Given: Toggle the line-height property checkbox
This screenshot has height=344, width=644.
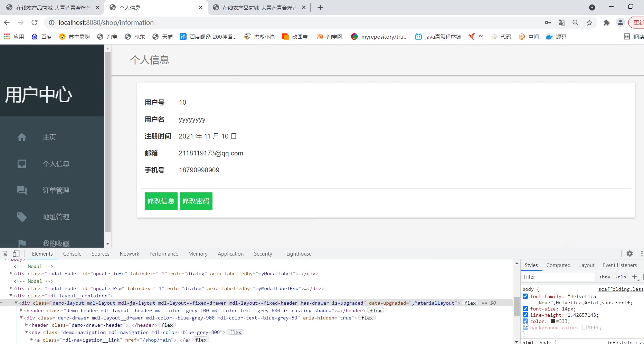Looking at the screenshot, I should (525, 315).
